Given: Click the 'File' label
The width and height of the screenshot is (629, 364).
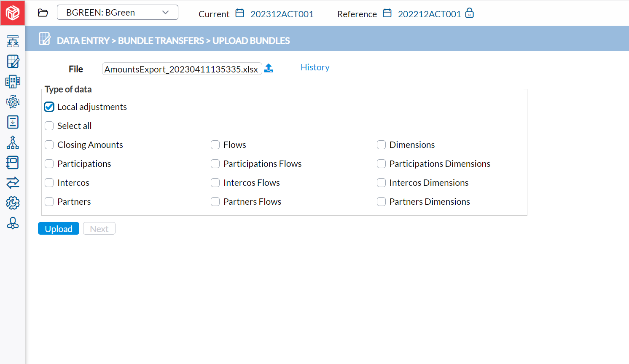Looking at the screenshot, I should tap(76, 69).
